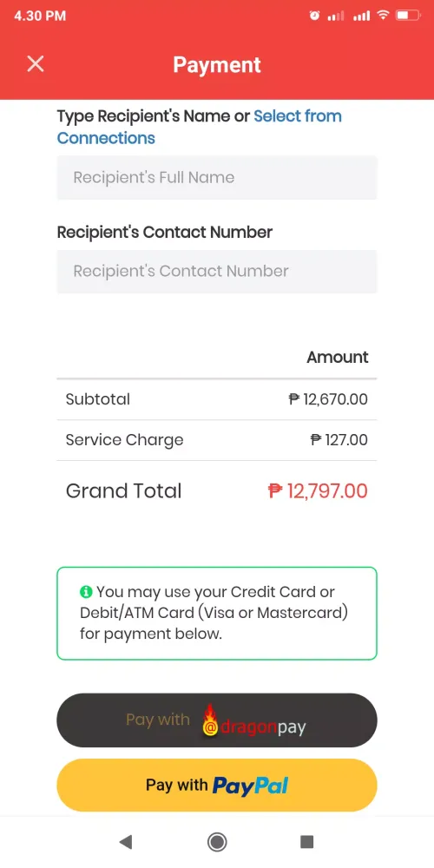The width and height of the screenshot is (434, 868).
Task: Pay with dragonpay button
Action: [217, 720]
